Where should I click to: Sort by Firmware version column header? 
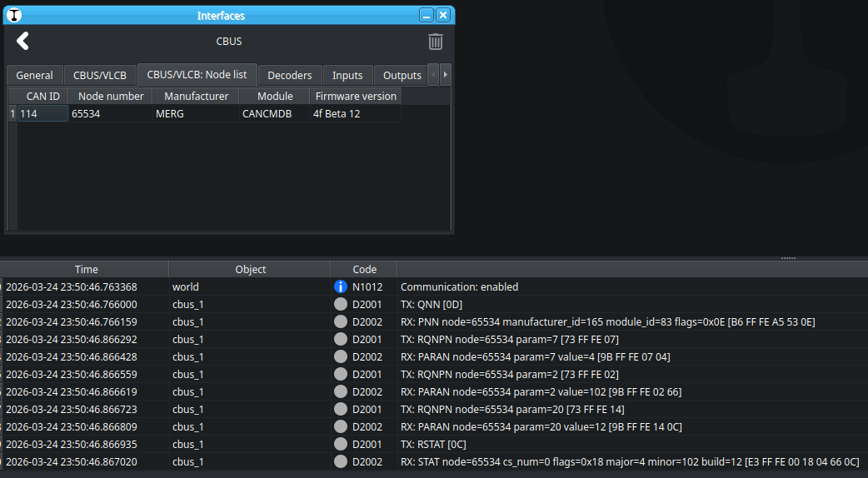(x=356, y=96)
